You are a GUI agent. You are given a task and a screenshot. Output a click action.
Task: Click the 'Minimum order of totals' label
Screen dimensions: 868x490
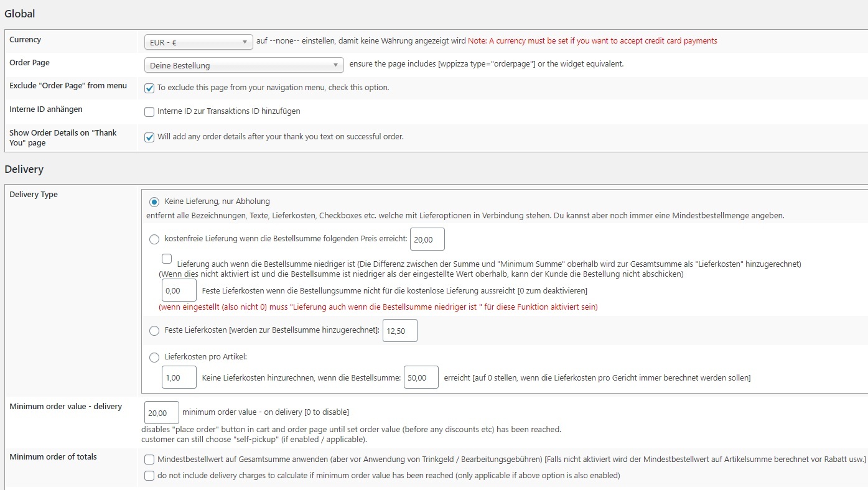[54, 457]
